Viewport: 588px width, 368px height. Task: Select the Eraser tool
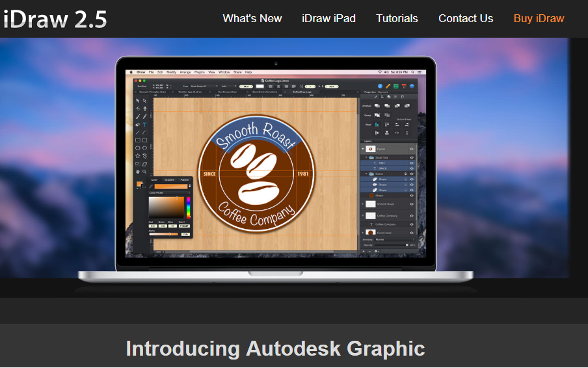[x=138, y=124]
